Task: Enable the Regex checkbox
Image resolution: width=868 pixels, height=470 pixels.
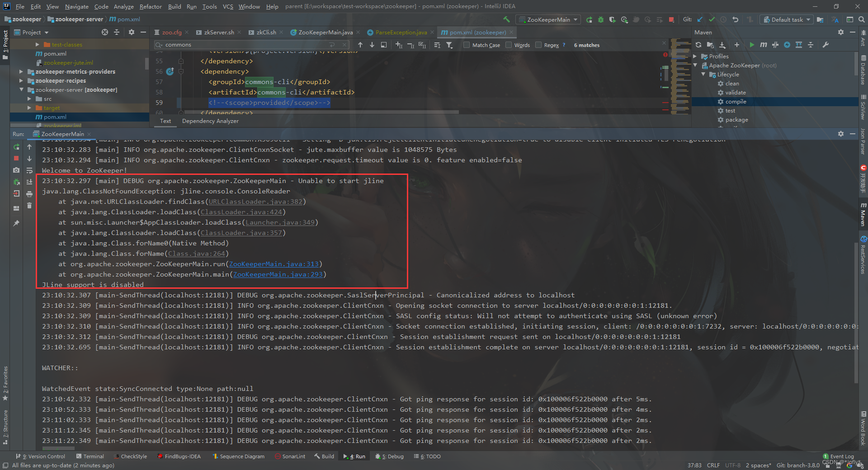Action: 538,45
